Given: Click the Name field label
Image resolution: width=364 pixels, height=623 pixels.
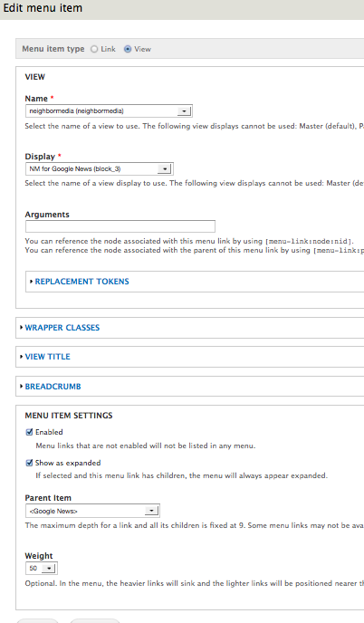Looking at the screenshot, I should point(36,99).
